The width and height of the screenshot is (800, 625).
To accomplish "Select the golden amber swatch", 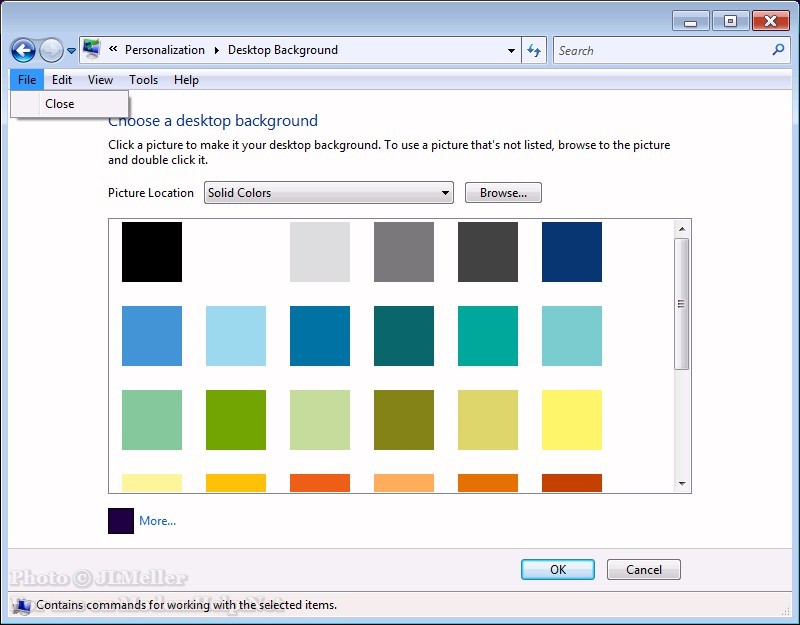I will (x=236, y=483).
